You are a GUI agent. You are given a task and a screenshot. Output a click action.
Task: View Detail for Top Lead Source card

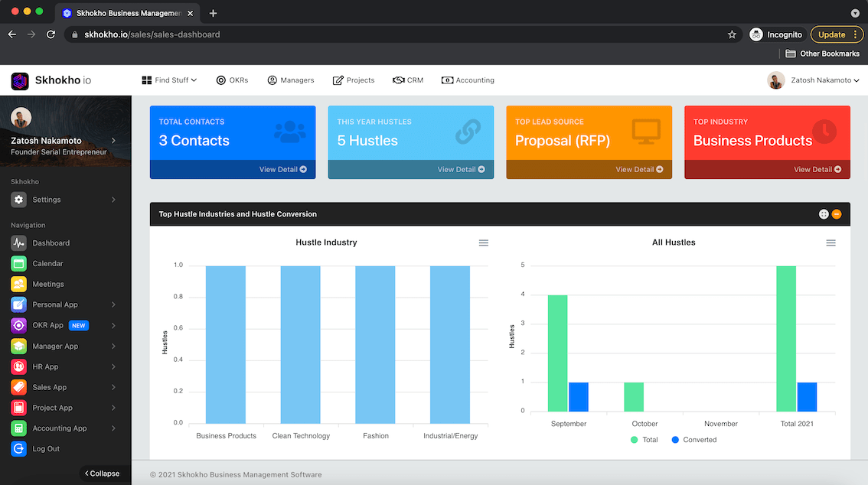coord(639,169)
